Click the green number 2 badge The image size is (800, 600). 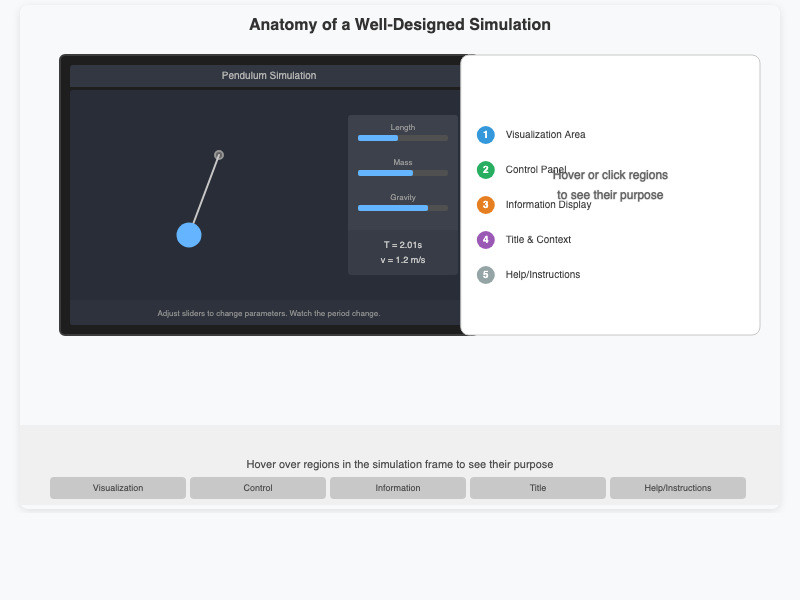tap(486, 170)
